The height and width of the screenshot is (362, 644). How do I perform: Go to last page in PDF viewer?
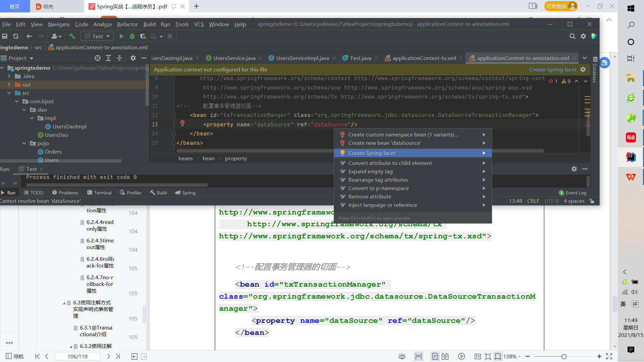pos(118,356)
